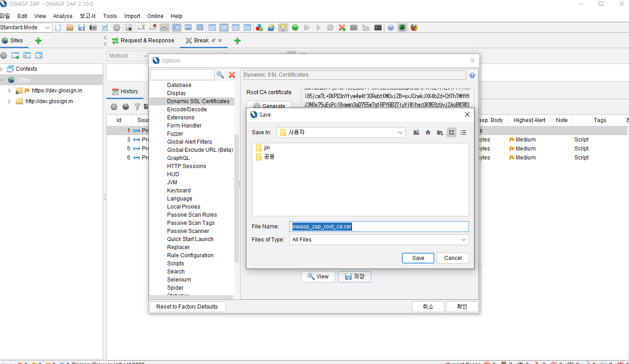The width and height of the screenshot is (629, 364).
Task: Click the Highest Alert column header
Action: 529,120
